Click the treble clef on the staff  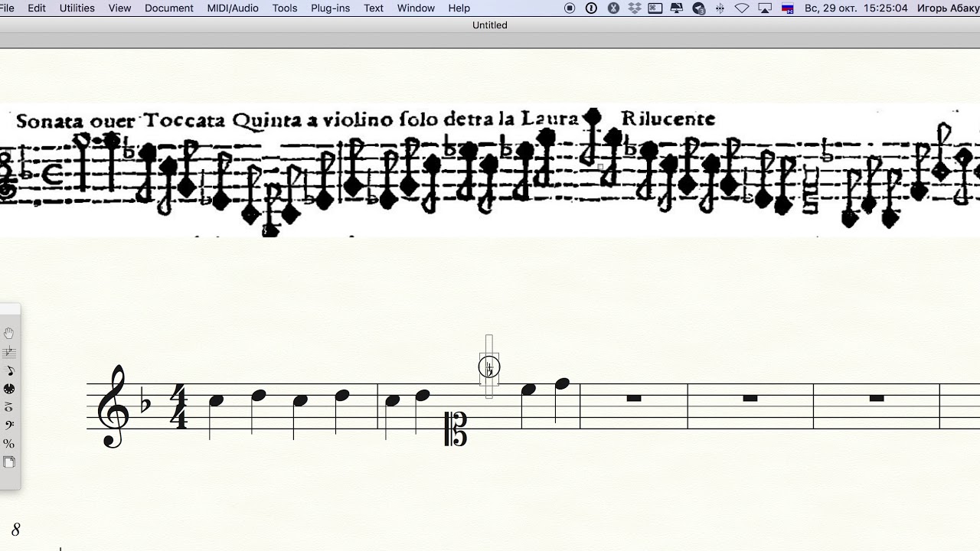pyautogui.click(x=113, y=406)
